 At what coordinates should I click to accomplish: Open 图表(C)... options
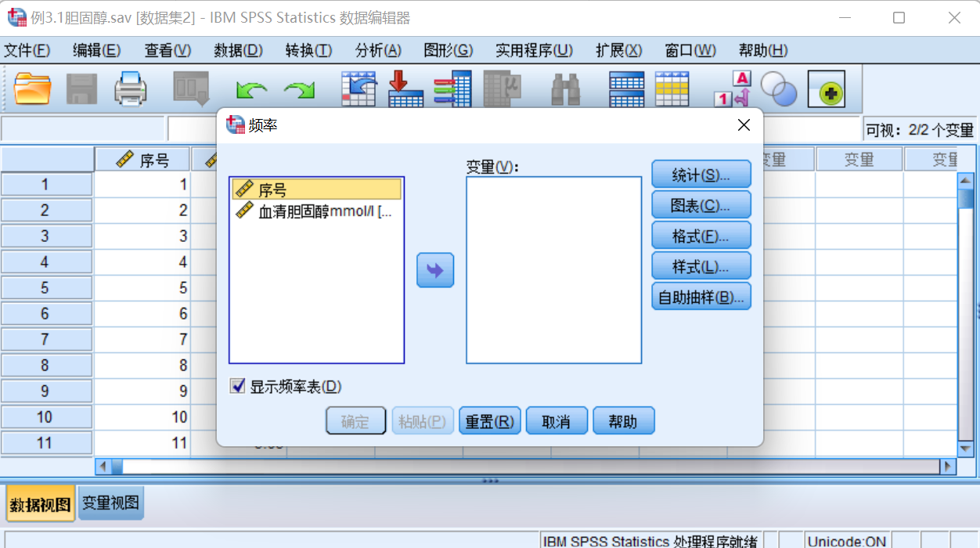701,205
